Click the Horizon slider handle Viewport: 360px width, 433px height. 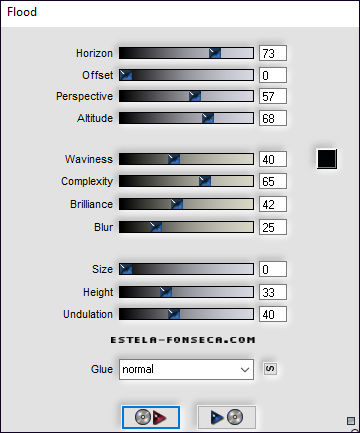(x=215, y=53)
